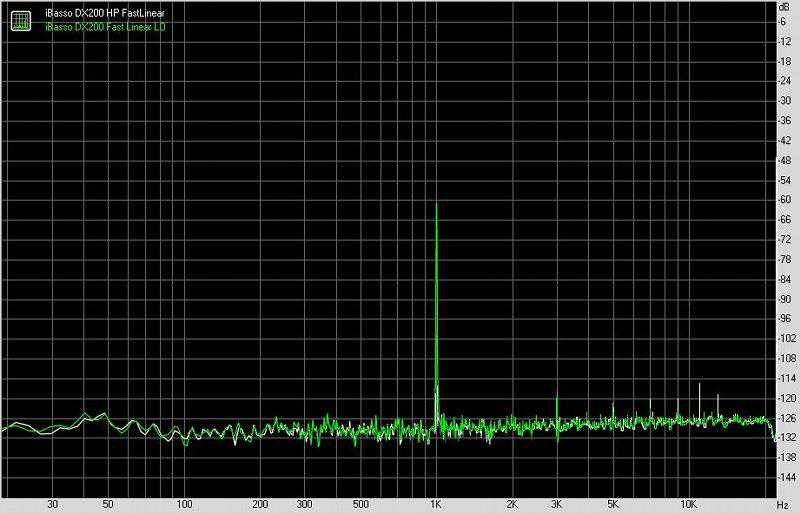Click the '5K' frequency axis label
The height and width of the screenshot is (513, 800).
(612, 504)
